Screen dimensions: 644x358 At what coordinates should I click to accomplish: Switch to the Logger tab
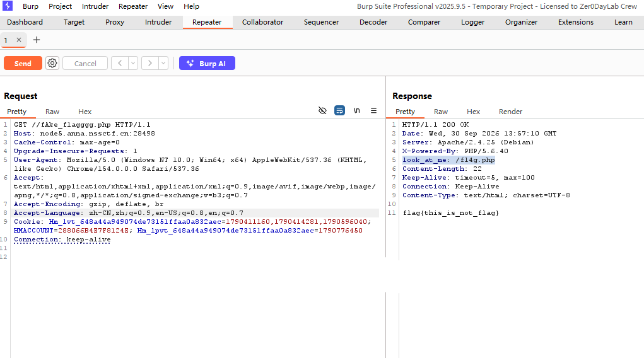[472, 22]
